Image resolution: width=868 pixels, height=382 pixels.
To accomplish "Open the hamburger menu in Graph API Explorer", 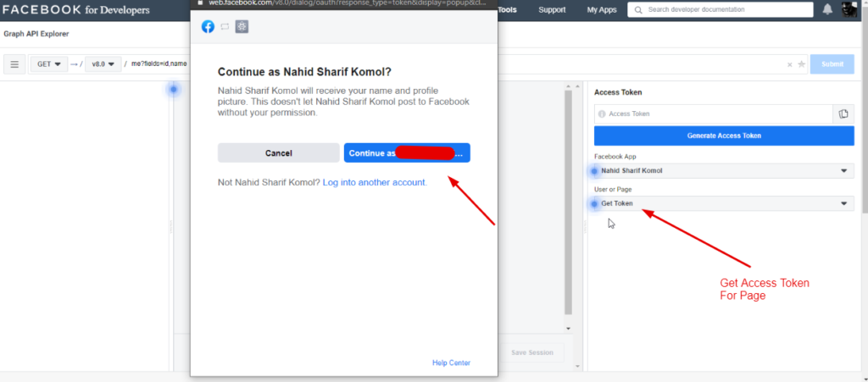I will click(14, 64).
